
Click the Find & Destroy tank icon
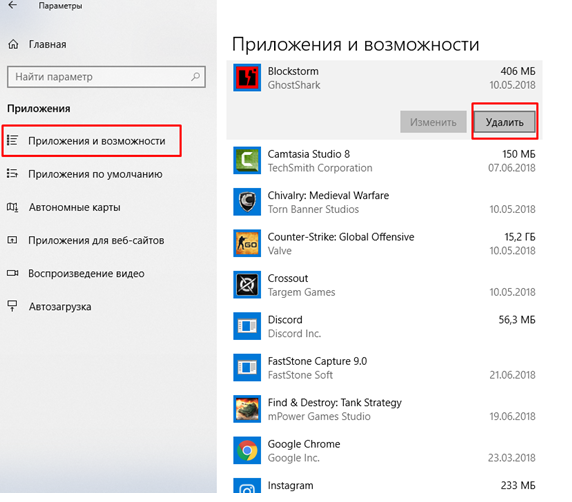247,409
